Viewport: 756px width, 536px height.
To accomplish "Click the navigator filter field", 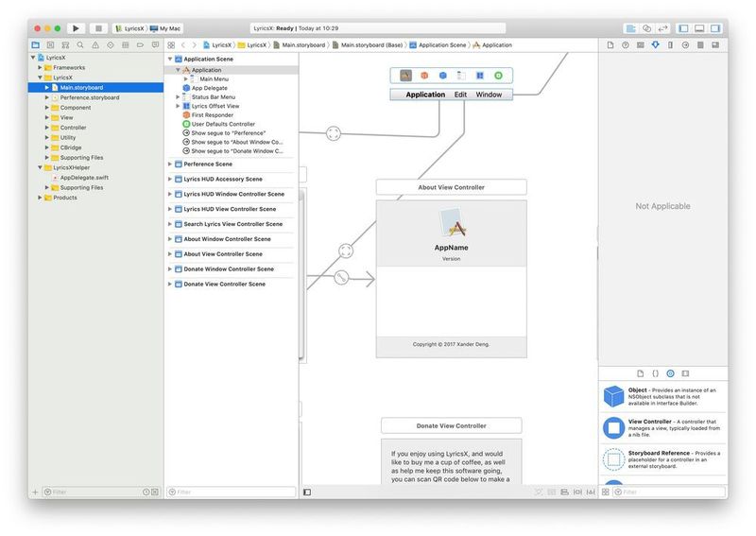I will click(101, 493).
